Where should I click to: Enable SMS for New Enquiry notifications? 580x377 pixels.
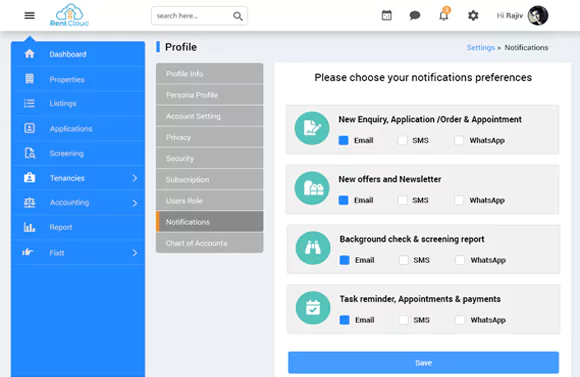[402, 140]
